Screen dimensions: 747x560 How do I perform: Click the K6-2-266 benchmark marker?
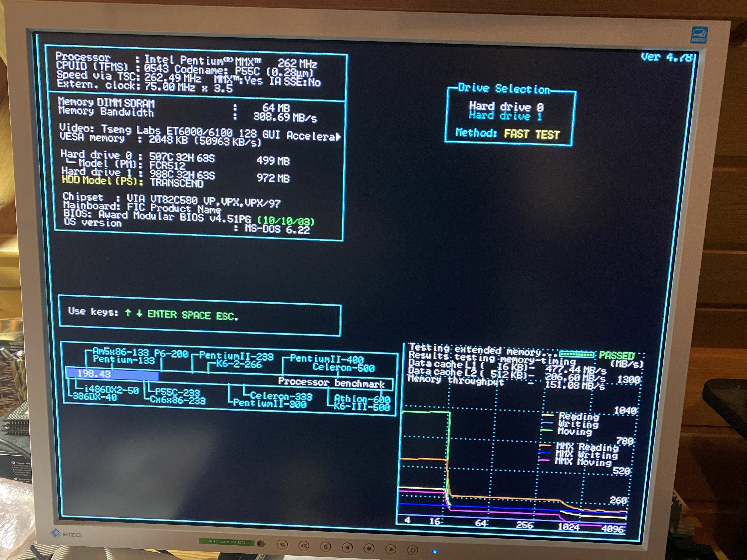(x=239, y=364)
